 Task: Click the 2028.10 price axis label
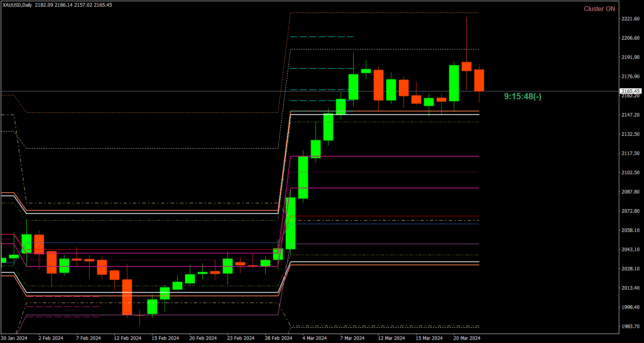pos(630,269)
